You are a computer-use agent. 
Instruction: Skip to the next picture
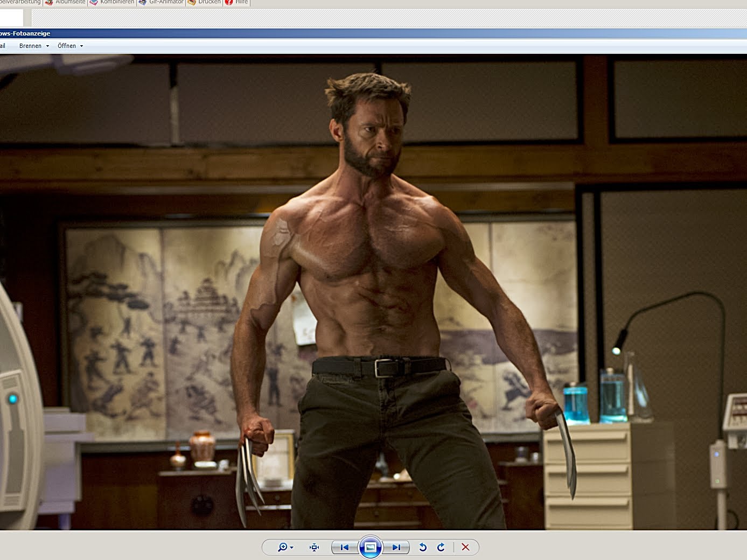click(x=396, y=547)
